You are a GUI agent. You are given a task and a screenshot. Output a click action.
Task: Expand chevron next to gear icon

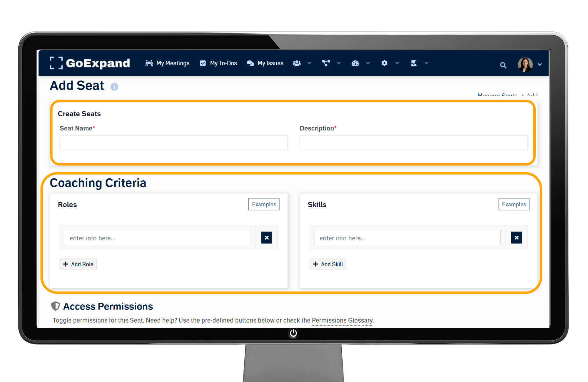point(397,63)
